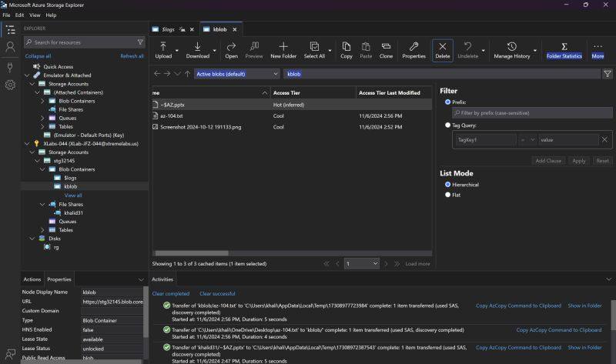Open the Upload dropdown arrow
616x364 pixels.
(177, 51)
